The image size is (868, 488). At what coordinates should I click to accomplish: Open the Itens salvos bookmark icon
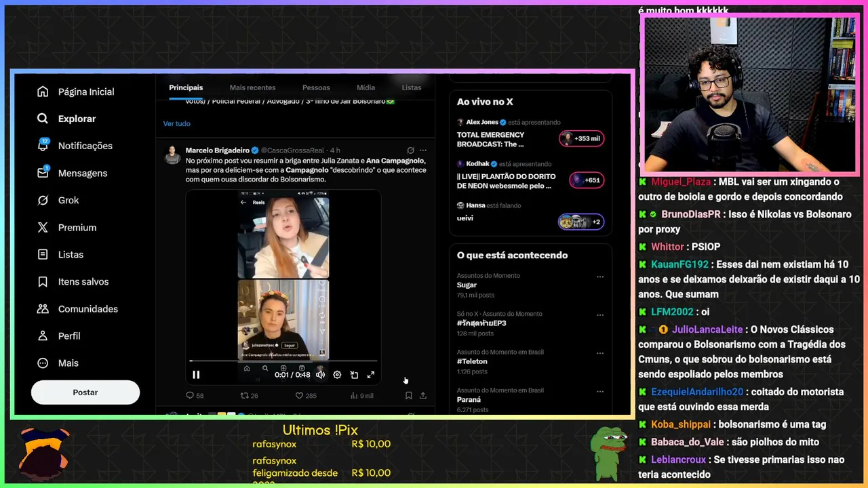pos(43,281)
